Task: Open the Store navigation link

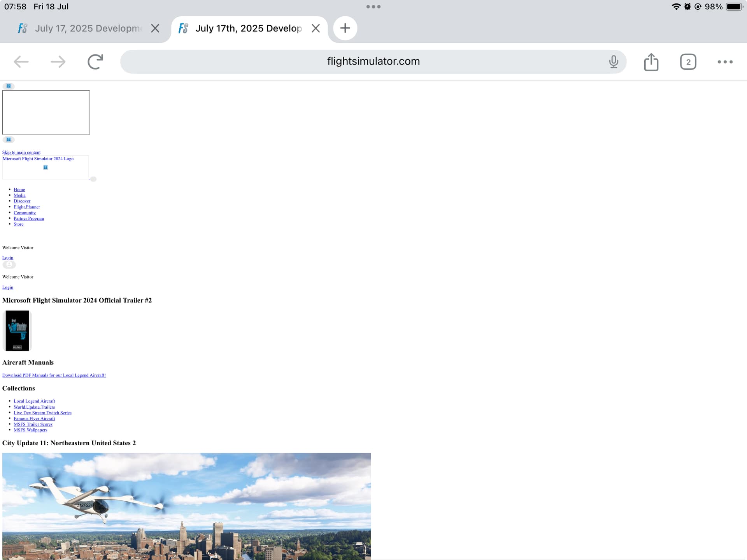Action: click(x=18, y=224)
